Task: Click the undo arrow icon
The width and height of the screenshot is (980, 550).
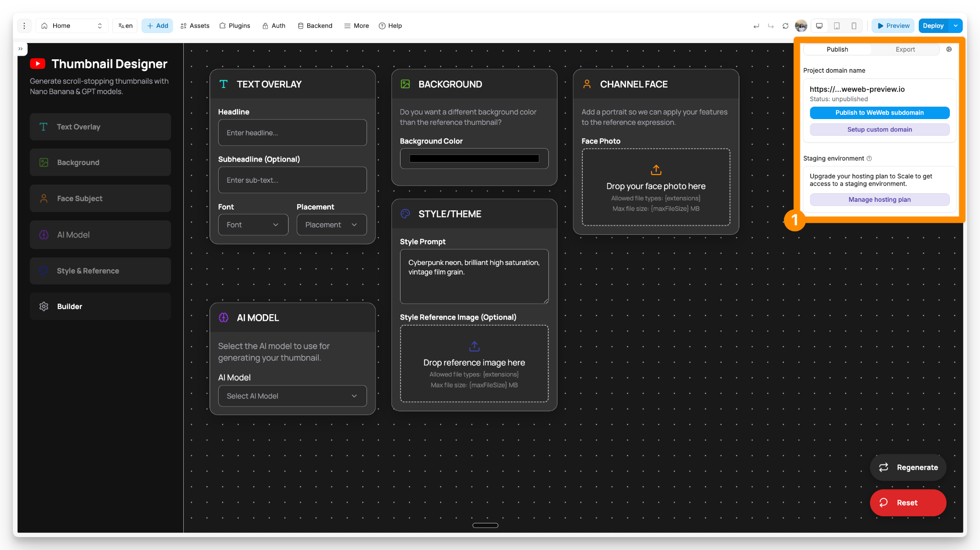Action: tap(756, 26)
